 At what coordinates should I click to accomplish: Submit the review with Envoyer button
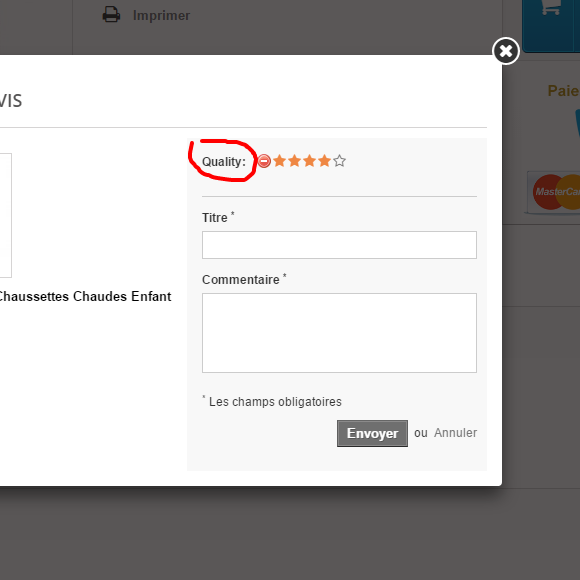tap(372, 433)
